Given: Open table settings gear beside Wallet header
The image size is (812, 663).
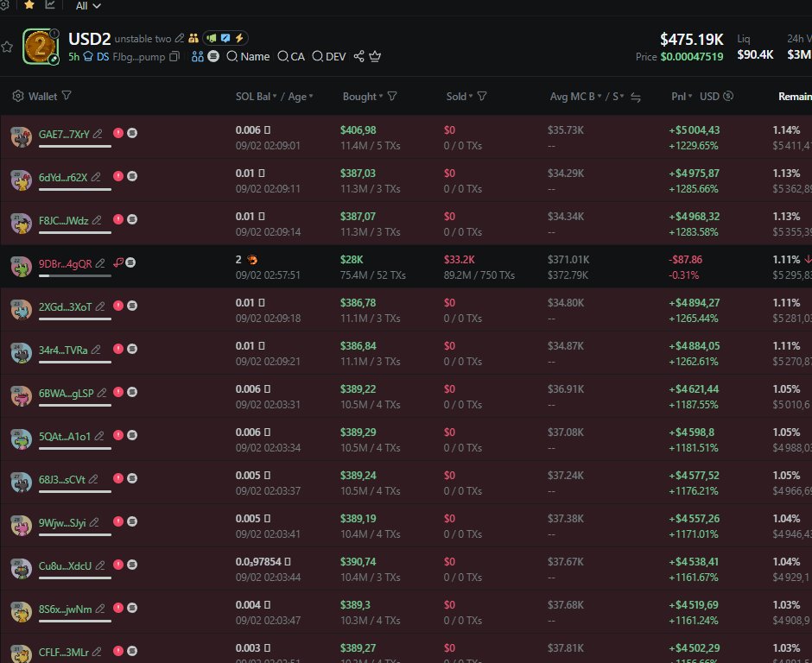Looking at the screenshot, I should [18, 97].
